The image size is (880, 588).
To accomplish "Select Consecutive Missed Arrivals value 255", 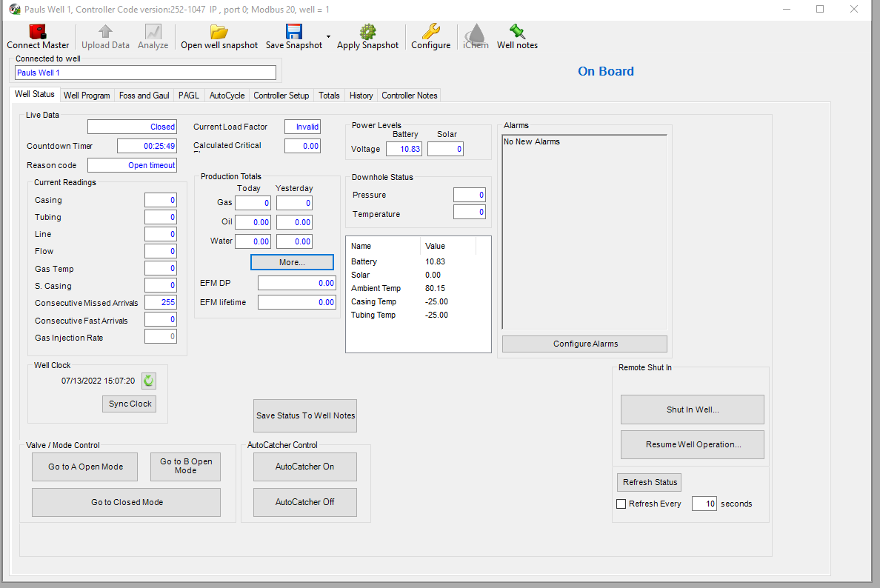I will coord(161,302).
